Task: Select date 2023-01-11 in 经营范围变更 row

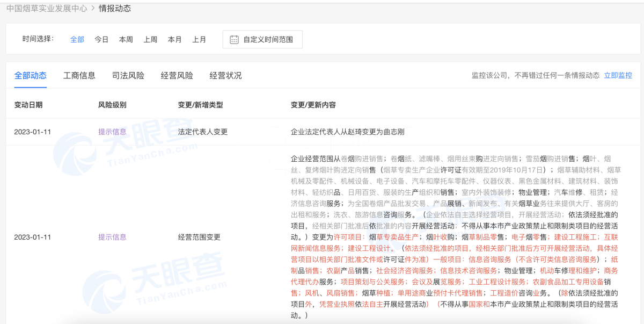Action: pyautogui.click(x=33, y=237)
